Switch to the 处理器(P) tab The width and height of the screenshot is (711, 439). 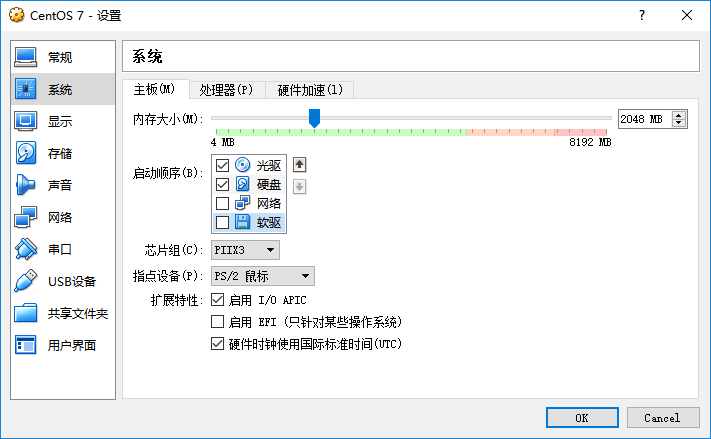[226, 90]
